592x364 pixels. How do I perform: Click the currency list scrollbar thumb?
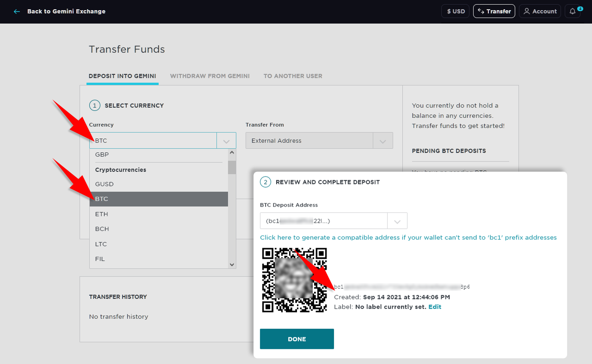point(232,167)
